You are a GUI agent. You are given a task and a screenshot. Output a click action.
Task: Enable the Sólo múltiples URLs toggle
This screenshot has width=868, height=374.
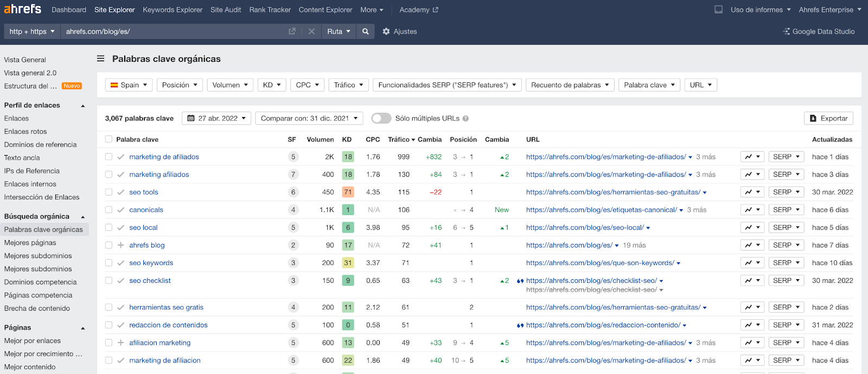coord(381,118)
